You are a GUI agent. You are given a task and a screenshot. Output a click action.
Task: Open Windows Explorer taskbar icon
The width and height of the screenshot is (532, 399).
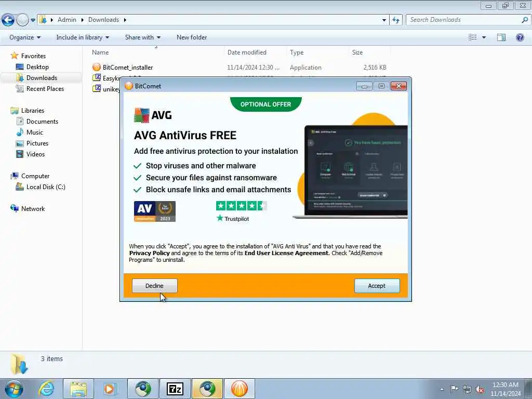pyautogui.click(x=78, y=389)
